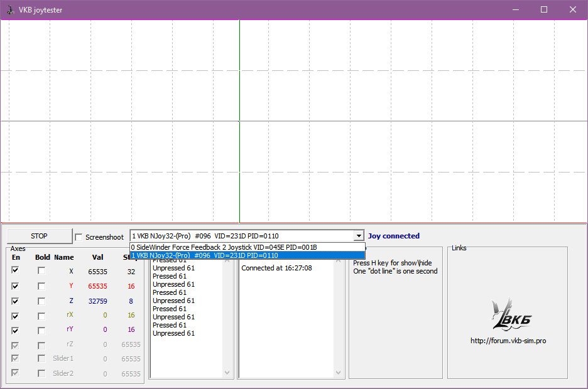Image resolution: width=588 pixels, height=389 pixels.
Task: Click the VKB joytester title bar icon
Action: (x=11, y=10)
